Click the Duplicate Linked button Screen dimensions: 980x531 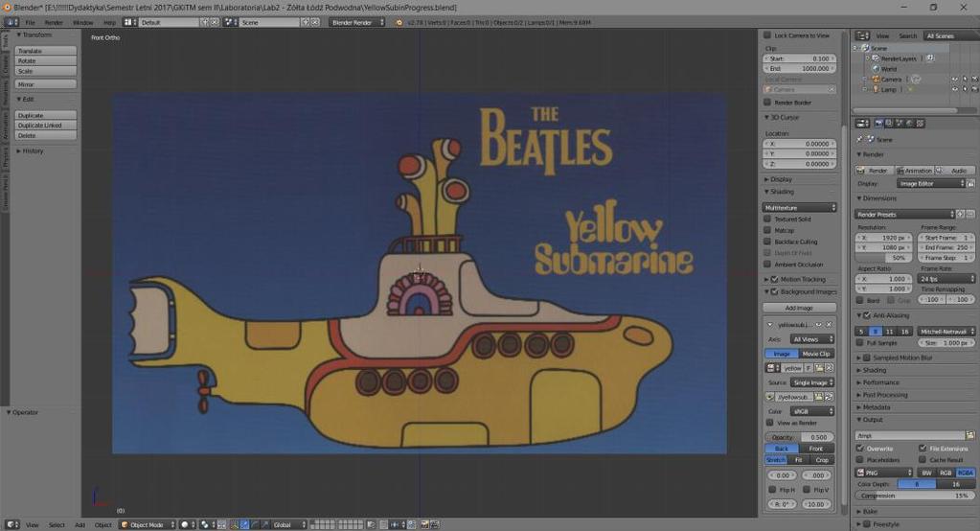pos(46,126)
